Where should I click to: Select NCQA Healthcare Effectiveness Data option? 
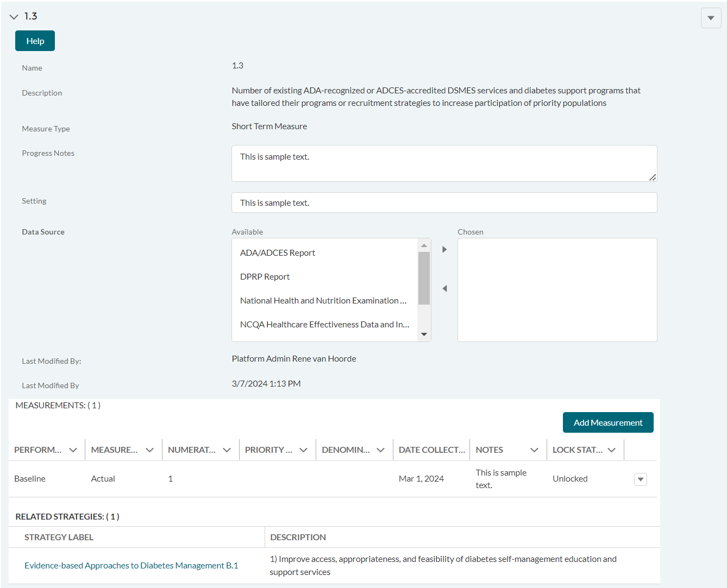[324, 325]
